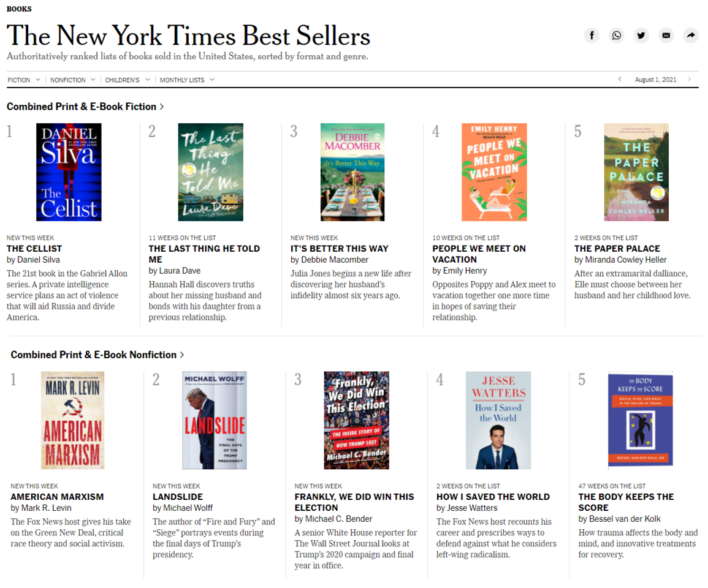Go to the next week's list

690,79
